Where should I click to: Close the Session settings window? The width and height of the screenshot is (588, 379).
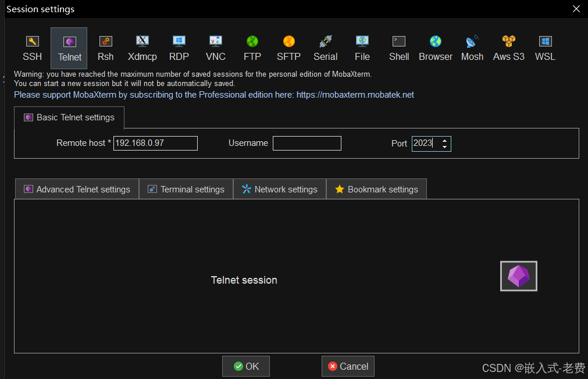[x=576, y=9]
